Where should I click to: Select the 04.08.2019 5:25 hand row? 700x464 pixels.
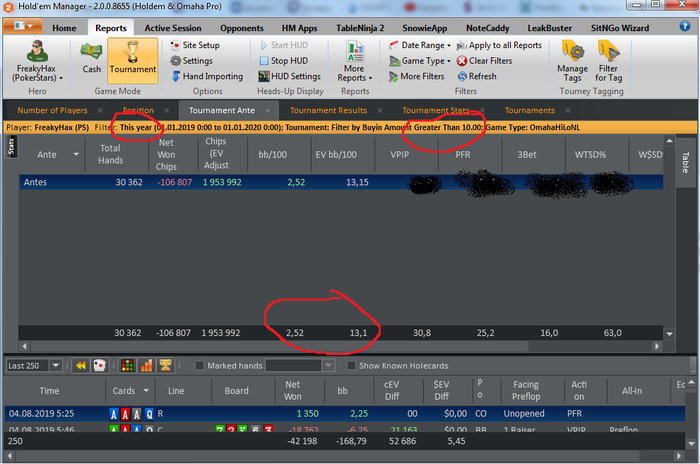point(345,414)
